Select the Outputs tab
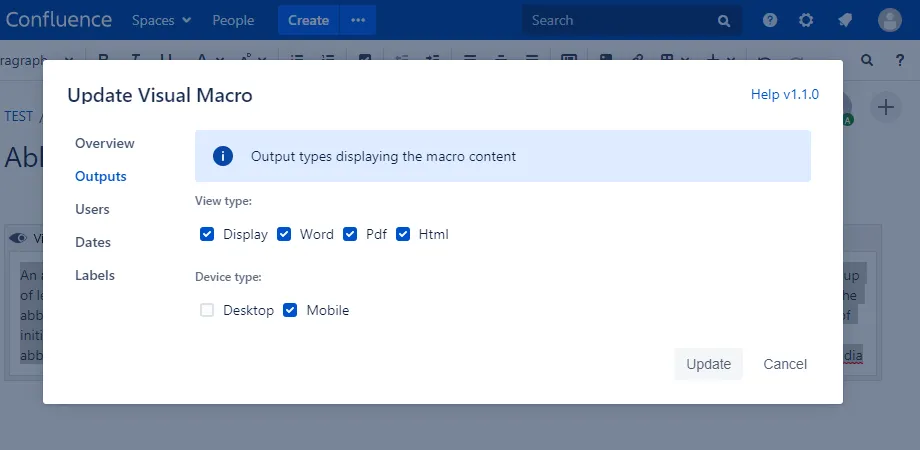This screenshot has height=450, width=920. (100, 176)
